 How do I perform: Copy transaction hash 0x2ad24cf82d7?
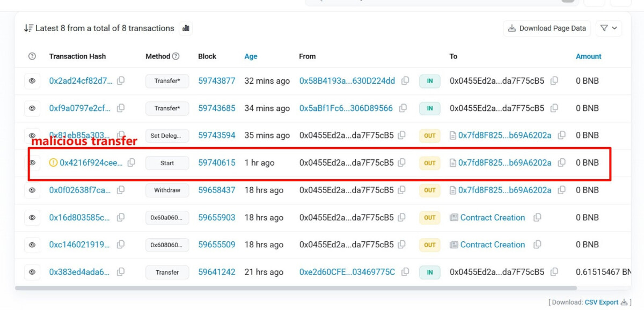(x=121, y=80)
